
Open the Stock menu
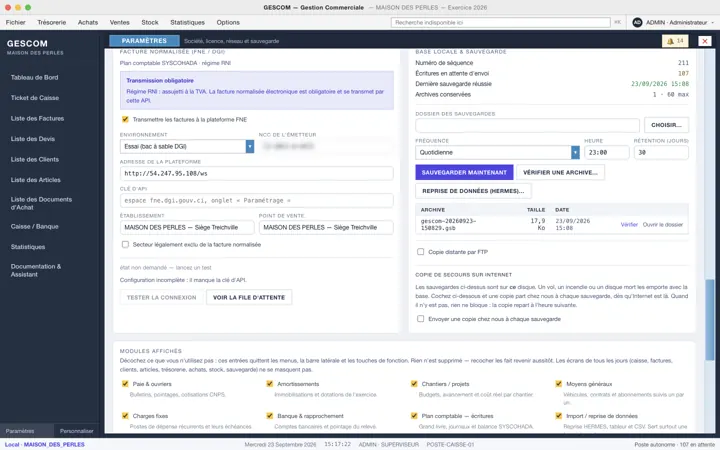click(x=150, y=22)
